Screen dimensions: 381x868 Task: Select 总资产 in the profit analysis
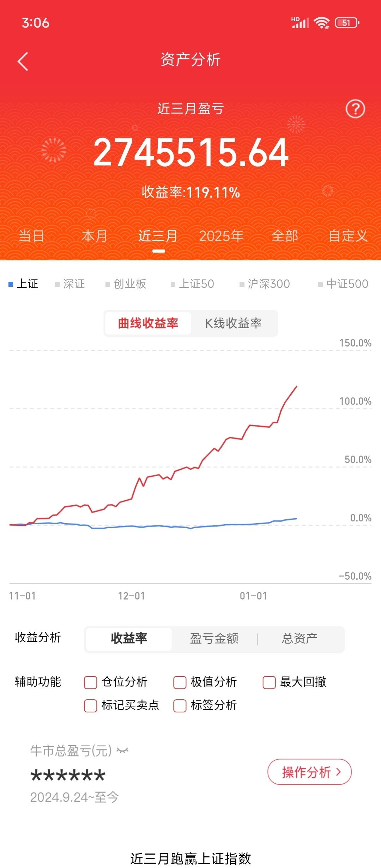click(x=300, y=639)
